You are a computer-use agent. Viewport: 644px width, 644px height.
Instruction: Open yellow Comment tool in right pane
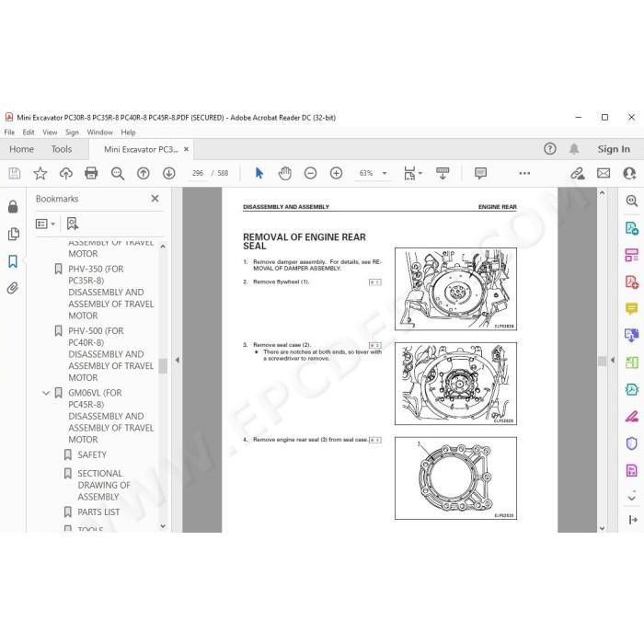(x=631, y=308)
